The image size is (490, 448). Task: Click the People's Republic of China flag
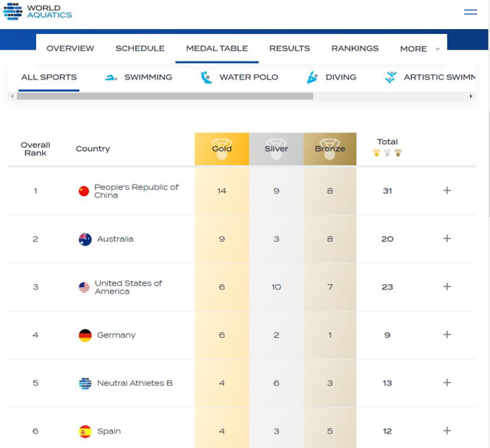tap(83, 191)
